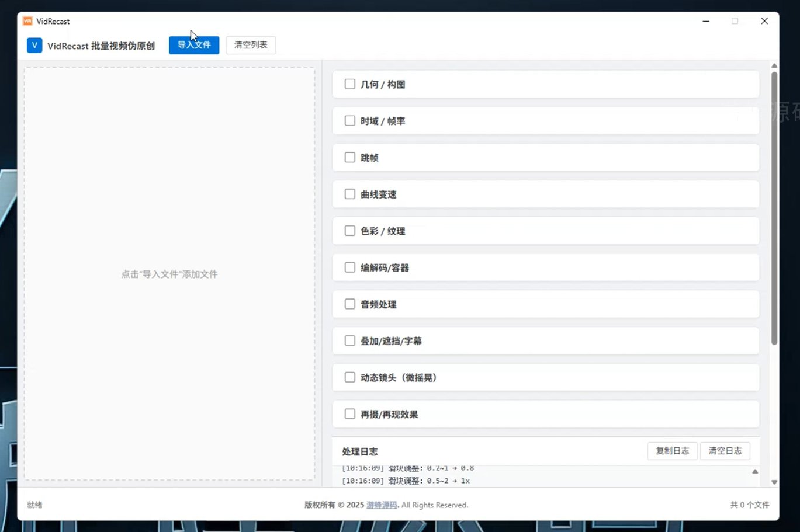This screenshot has height=532, width=800.
Task: Click the 就绪 status text
Action: (x=34, y=505)
